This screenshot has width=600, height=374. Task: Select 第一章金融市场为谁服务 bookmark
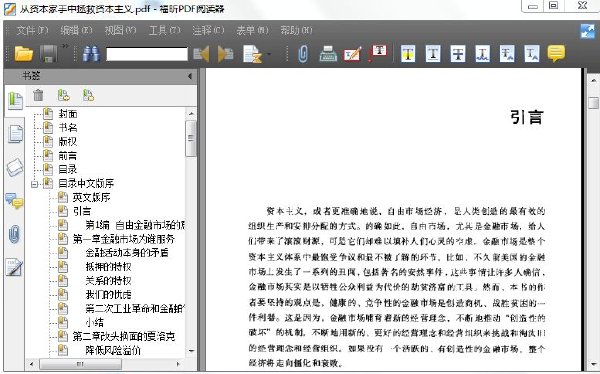tap(124, 239)
